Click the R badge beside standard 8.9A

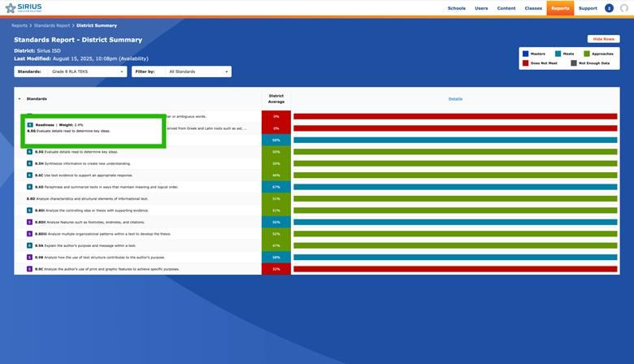(x=29, y=245)
